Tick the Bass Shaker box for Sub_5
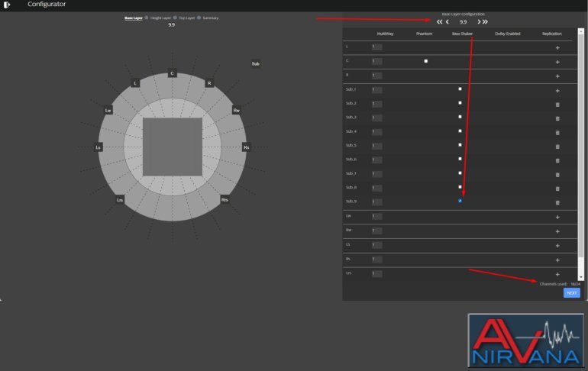588x371 pixels. [460, 145]
